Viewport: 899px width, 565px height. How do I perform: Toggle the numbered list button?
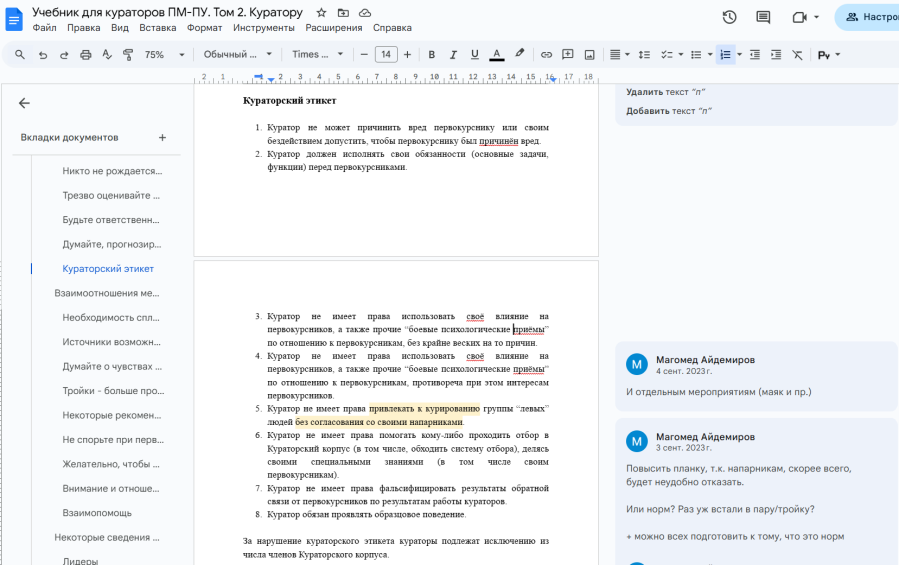click(725, 54)
